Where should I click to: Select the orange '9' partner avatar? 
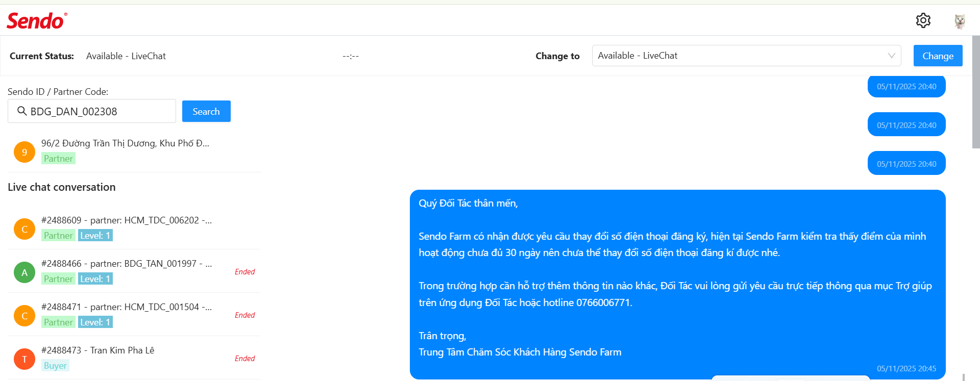24,152
